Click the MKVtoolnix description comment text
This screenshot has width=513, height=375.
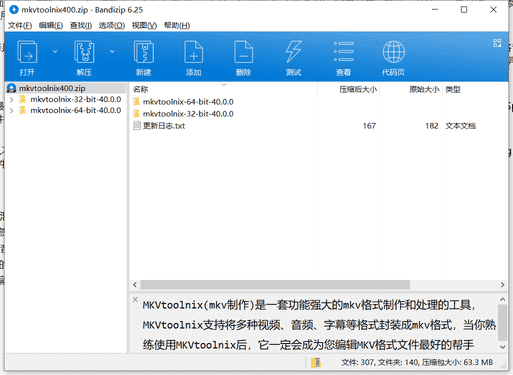point(319,325)
